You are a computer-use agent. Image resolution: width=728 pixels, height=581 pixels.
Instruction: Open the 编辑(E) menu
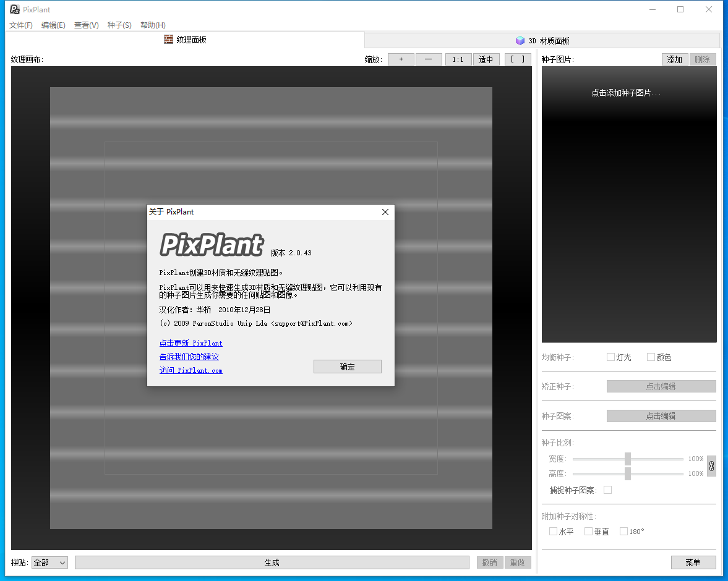pyautogui.click(x=53, y=25)
